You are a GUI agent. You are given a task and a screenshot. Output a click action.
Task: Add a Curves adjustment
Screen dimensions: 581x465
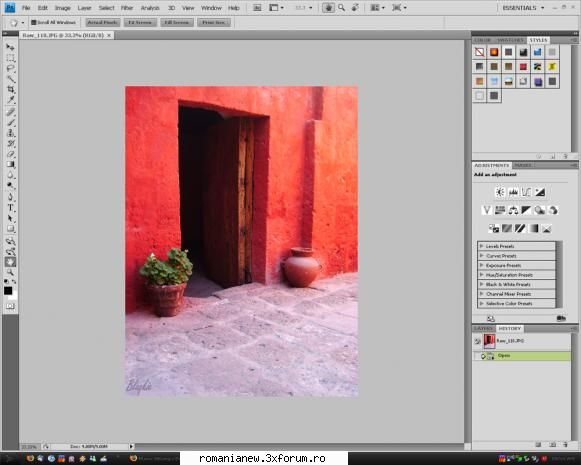526,192
